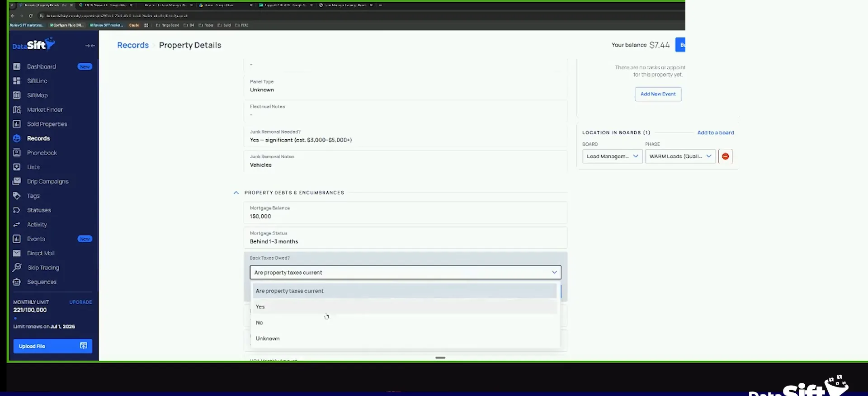The width and height of the screenshot is (868, 396).
Task: Click the Tags sidebar icon
Action: (x=17, y=196)
